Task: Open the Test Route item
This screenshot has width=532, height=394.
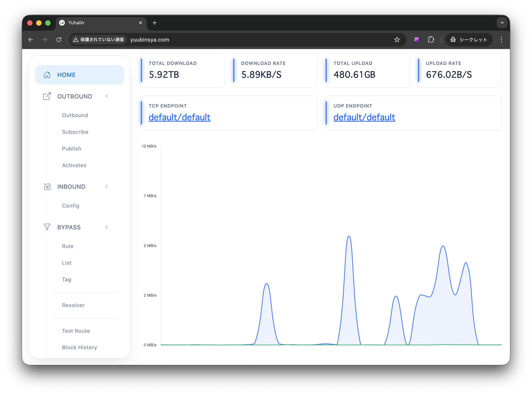Action: [x=76, y=331]
